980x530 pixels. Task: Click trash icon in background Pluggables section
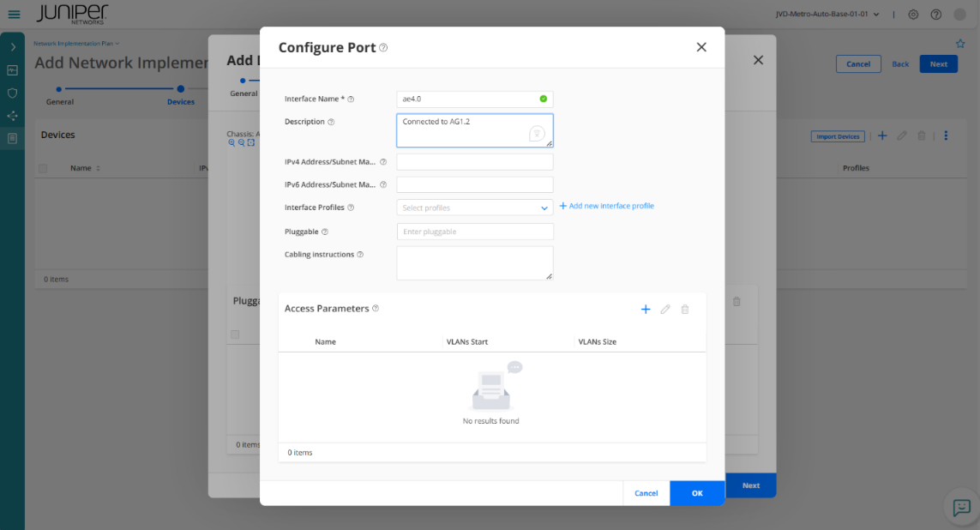click(737, 302)
